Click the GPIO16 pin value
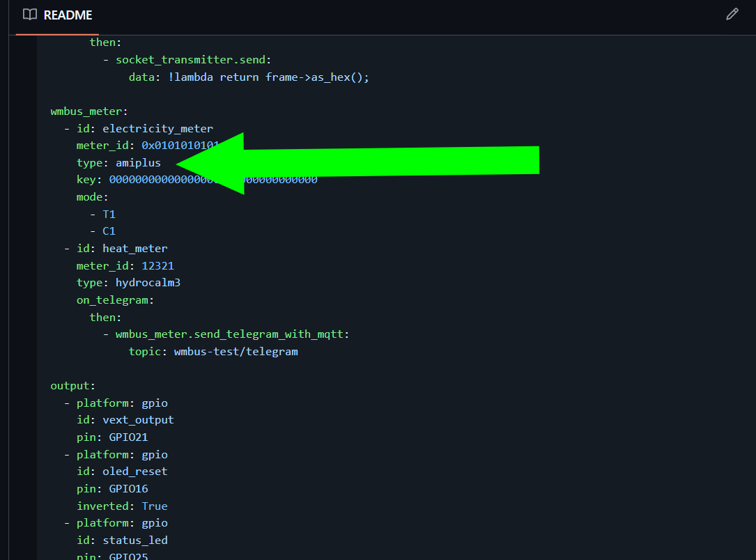This screenshot has height=560, width=756. 128,489
